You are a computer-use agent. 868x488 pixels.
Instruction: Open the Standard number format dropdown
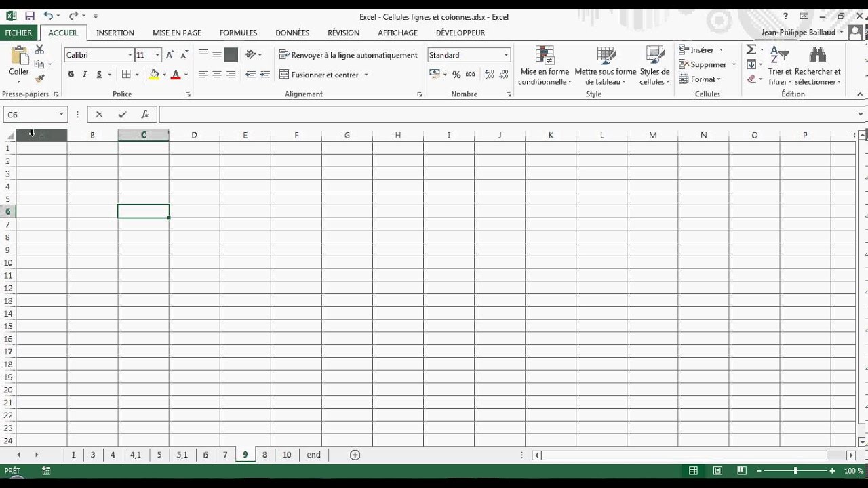(x=506, y=55)
